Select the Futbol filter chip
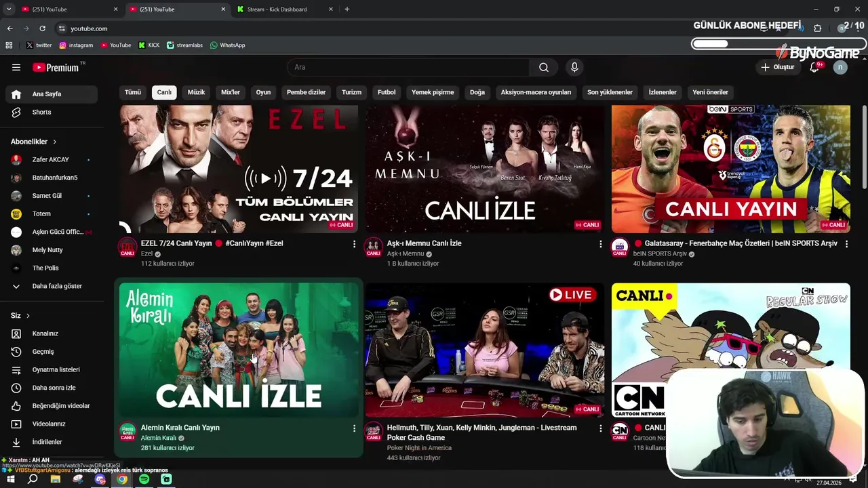Viewport: 868px width, 488px height. (387, 92)
